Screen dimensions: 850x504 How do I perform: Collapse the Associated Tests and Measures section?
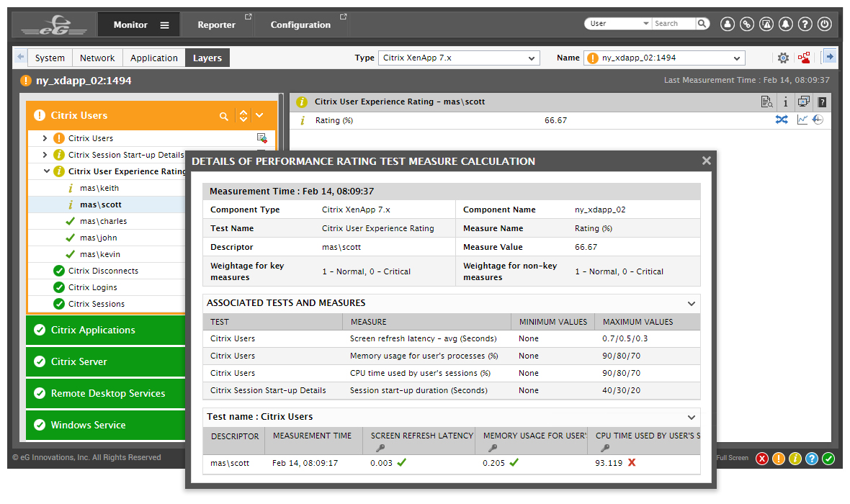(x=692, y=304)
